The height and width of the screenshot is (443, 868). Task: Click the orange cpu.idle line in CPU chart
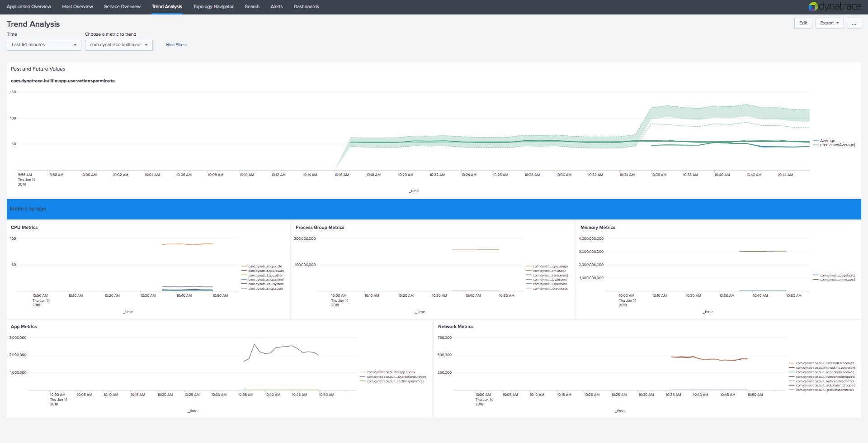[187, 244]
